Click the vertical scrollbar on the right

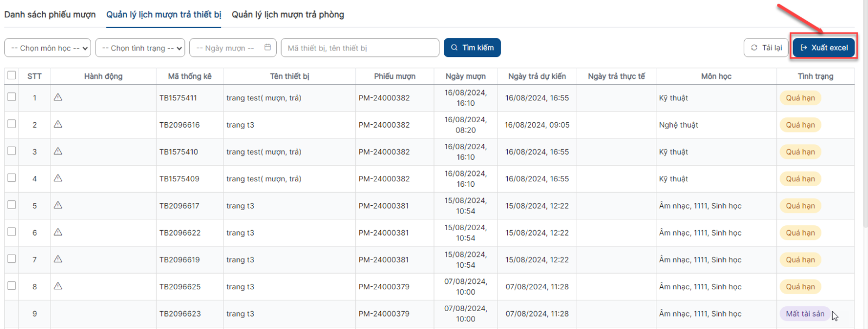click(865, 114)
